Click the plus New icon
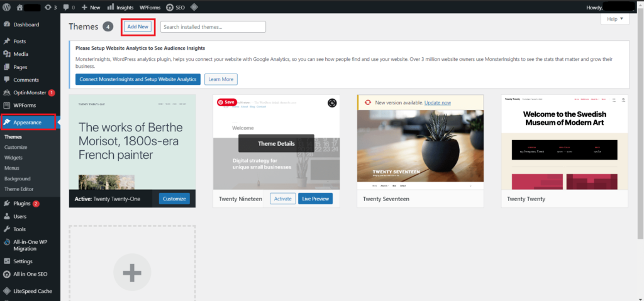The image size is (644, 301). (85, 7)
